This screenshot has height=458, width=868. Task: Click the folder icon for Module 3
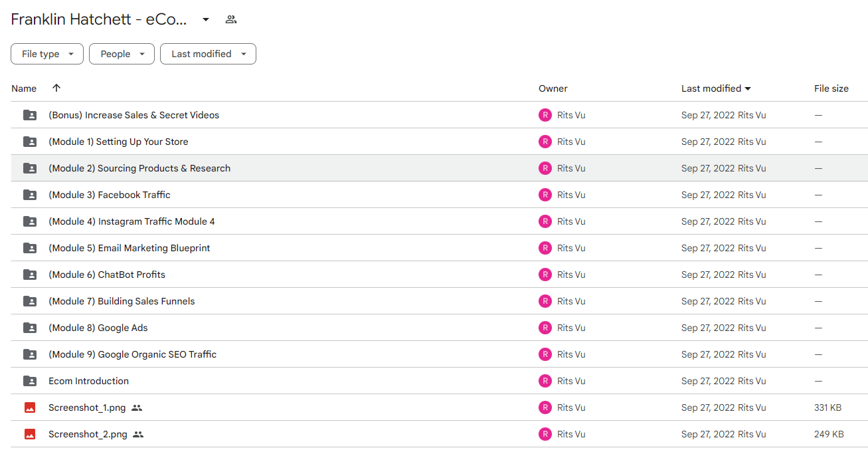coord(30,195)
